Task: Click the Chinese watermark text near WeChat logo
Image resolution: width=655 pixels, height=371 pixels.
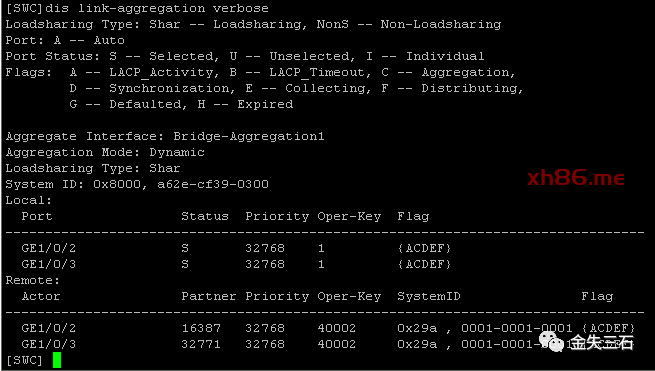Action: pos(602,343)
